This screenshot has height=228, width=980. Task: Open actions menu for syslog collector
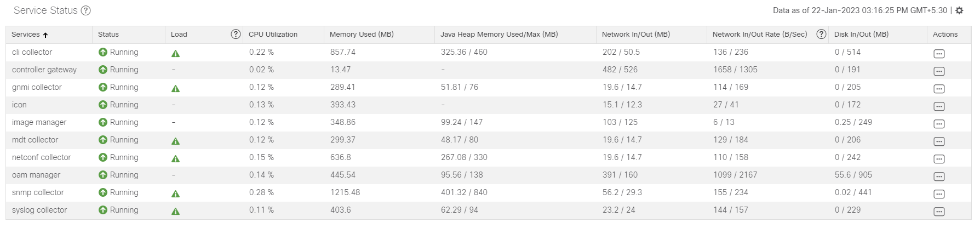coord(939,212)
